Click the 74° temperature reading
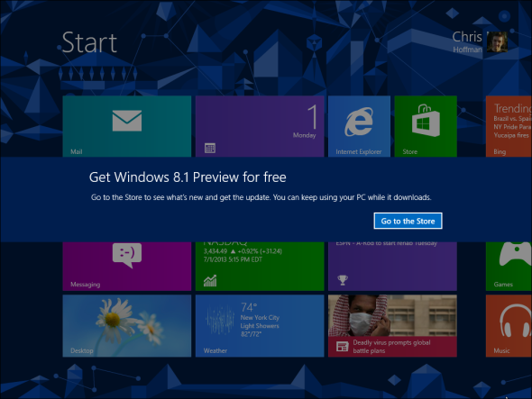532x399 pixels. [249, 307]
